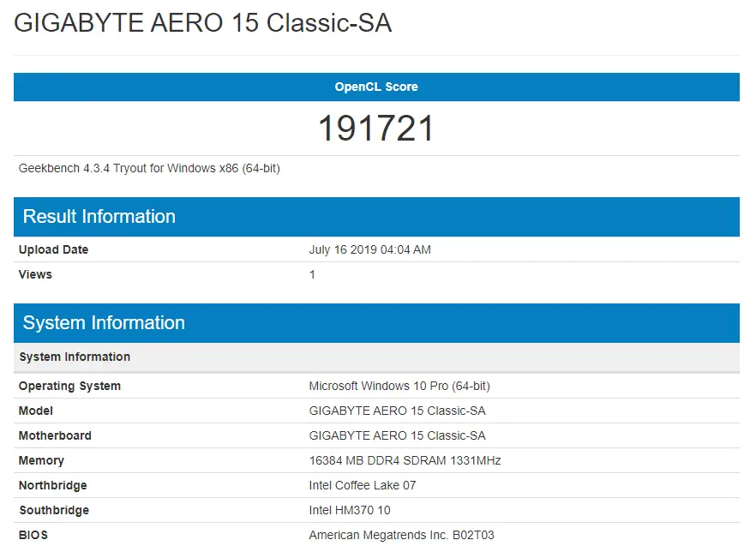
Task: Click the Geekbench 4.3.4 Tryout version text
Action: [x=149, y=168]
